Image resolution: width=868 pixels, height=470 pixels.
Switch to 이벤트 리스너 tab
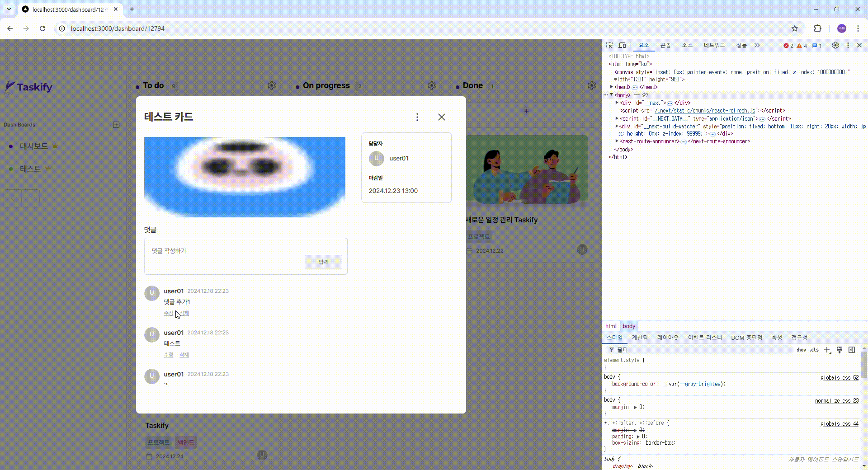[x=705, y=338]
